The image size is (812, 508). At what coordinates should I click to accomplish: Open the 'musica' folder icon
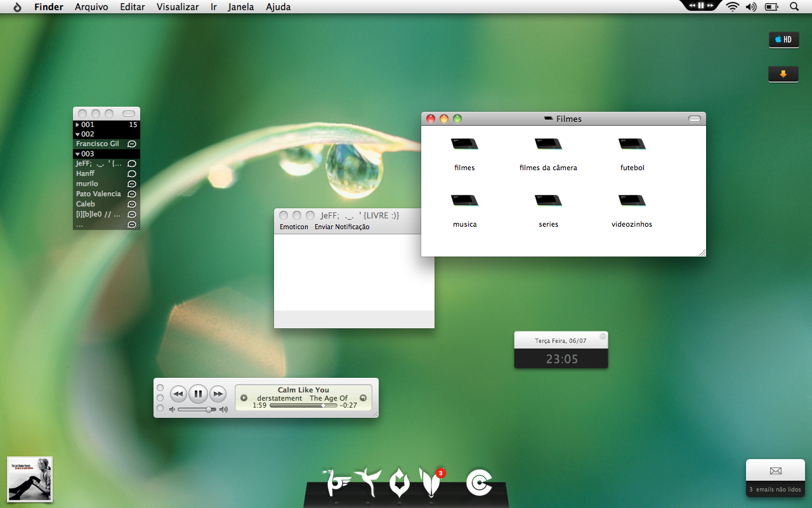464,201
